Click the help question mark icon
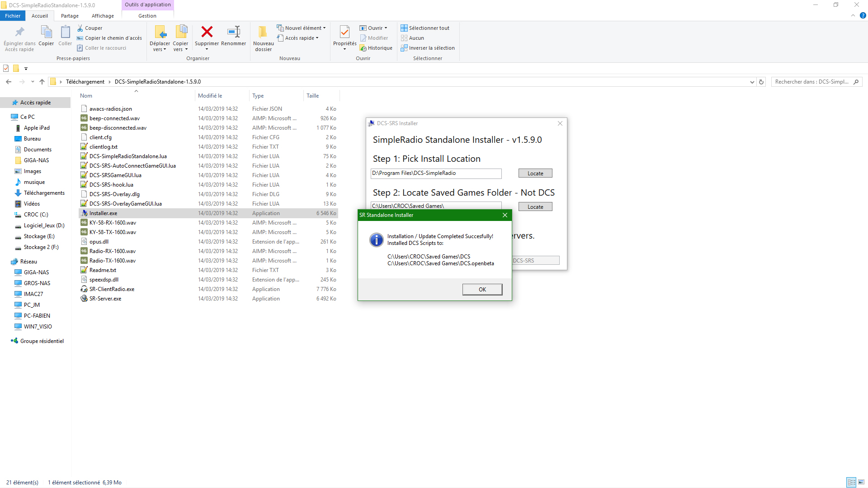868x488 pixels. point(863,15)
